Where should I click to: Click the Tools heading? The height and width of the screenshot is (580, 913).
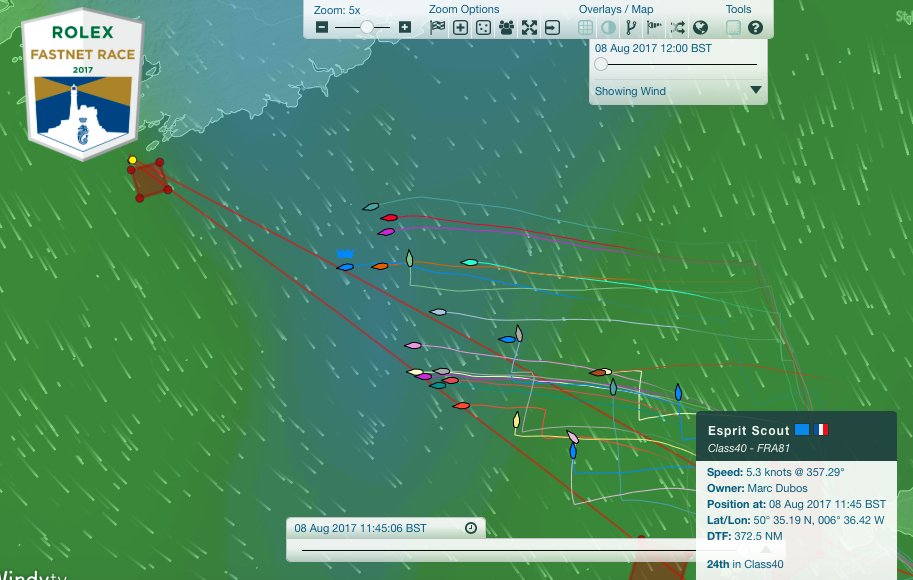click(x=738, y=9)
